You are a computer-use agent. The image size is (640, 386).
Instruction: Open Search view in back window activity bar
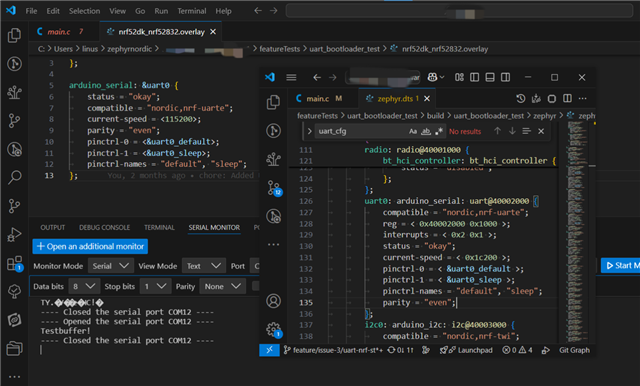click(14, 177)
